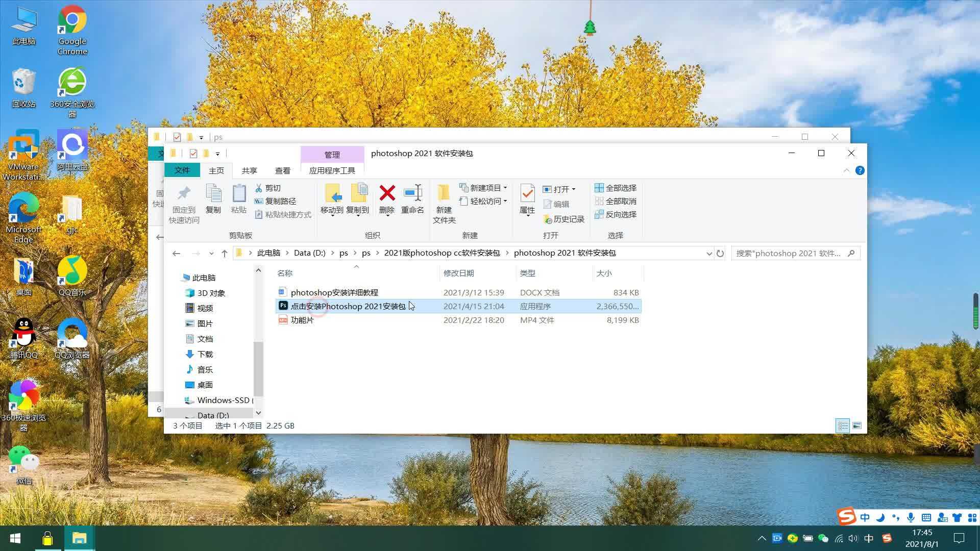This screenshot has width=980, height=551.
Task: Switch to 应用程序工具 (Application Tools) tab
Action: [x=332, y=170]
